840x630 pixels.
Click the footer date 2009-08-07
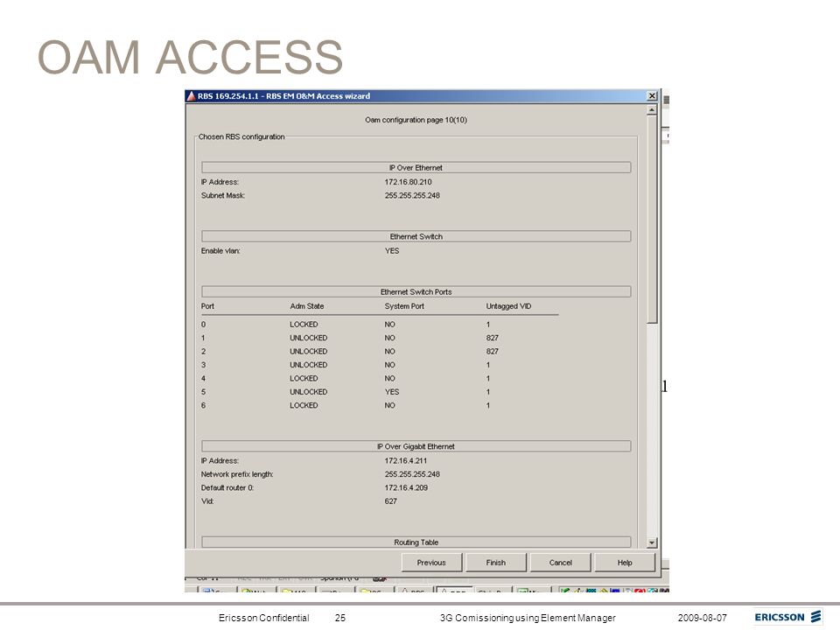703,618
